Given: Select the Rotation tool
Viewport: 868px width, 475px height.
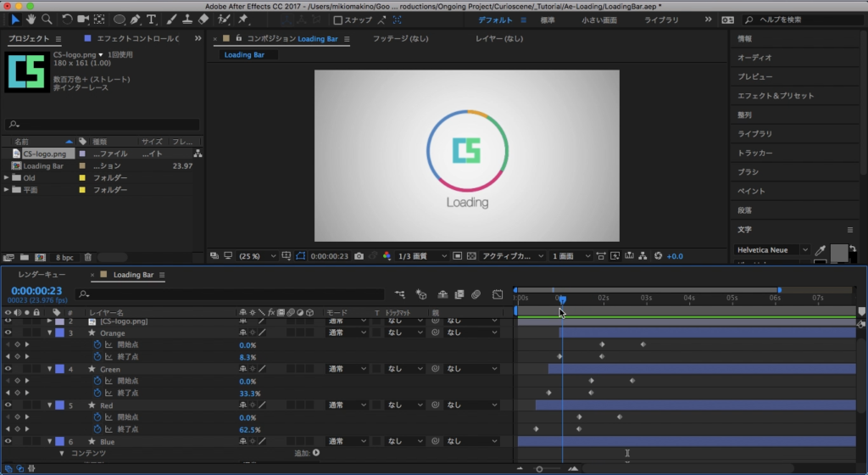Looking at the screenshot, I should pyautogui.click(x=68, y=20).
